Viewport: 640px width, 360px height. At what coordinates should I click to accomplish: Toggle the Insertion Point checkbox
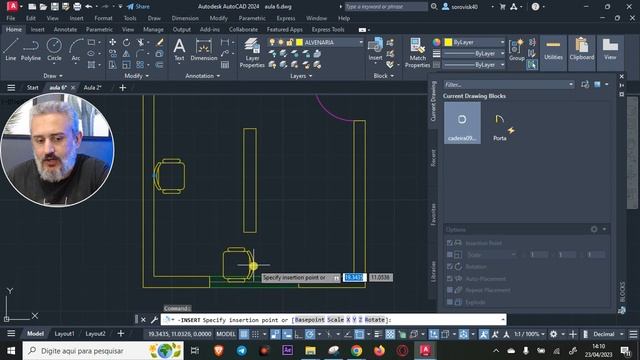click(449, 243)
